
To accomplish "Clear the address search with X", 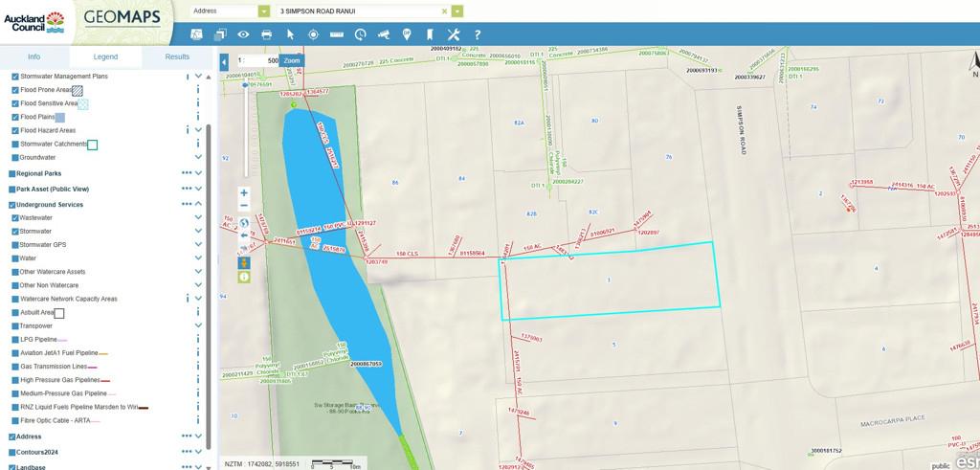I will pos(444,11).
